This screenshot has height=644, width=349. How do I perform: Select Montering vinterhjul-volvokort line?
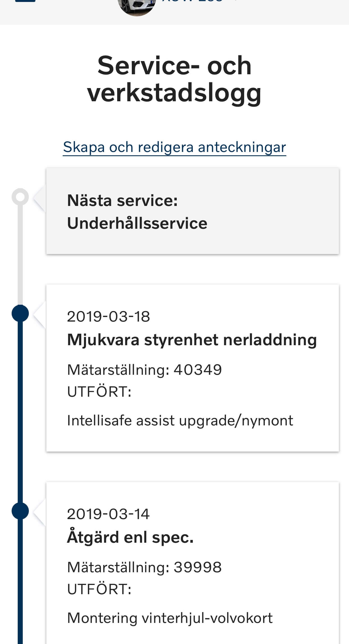[x=170, y=618]
